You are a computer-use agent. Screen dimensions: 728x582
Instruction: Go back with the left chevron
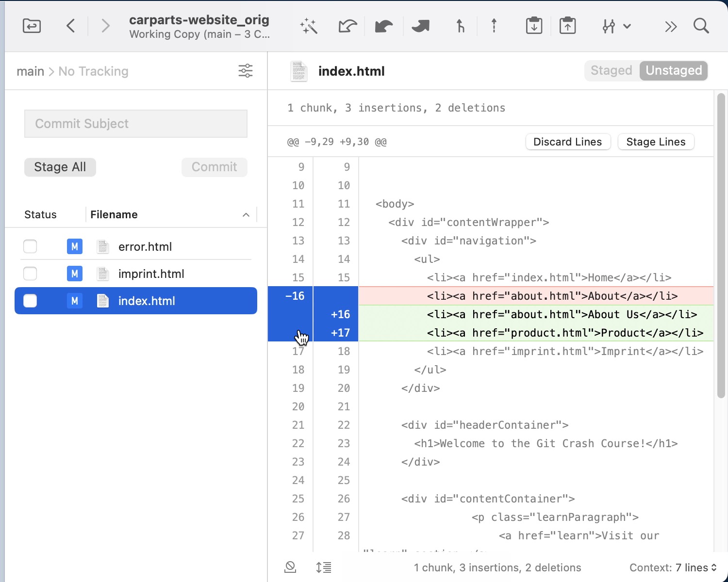[71, 26]
